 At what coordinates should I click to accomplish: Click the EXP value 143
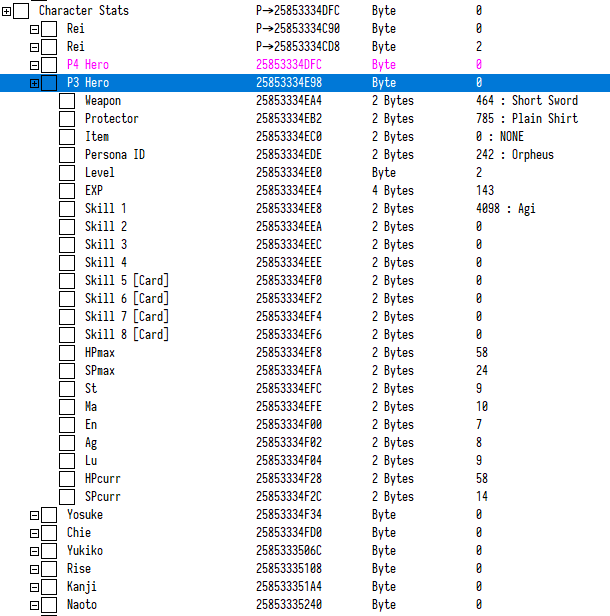(485, 191)
